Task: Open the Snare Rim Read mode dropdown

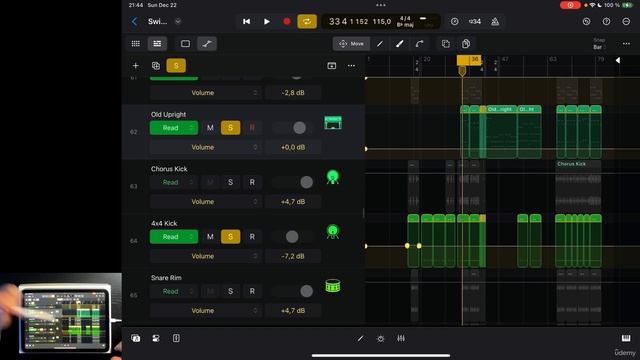Action: [x=174, y=291]
